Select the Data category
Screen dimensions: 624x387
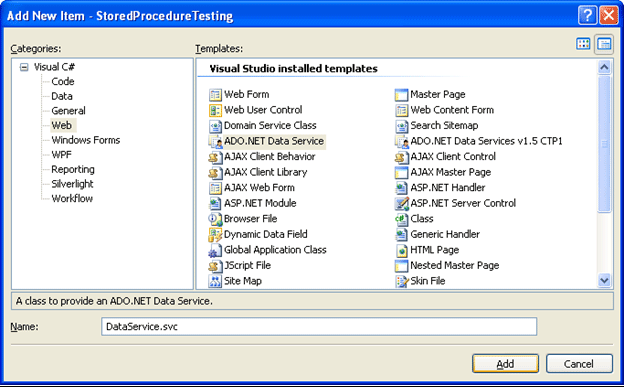pyautogui.click(x=62, y=96)
